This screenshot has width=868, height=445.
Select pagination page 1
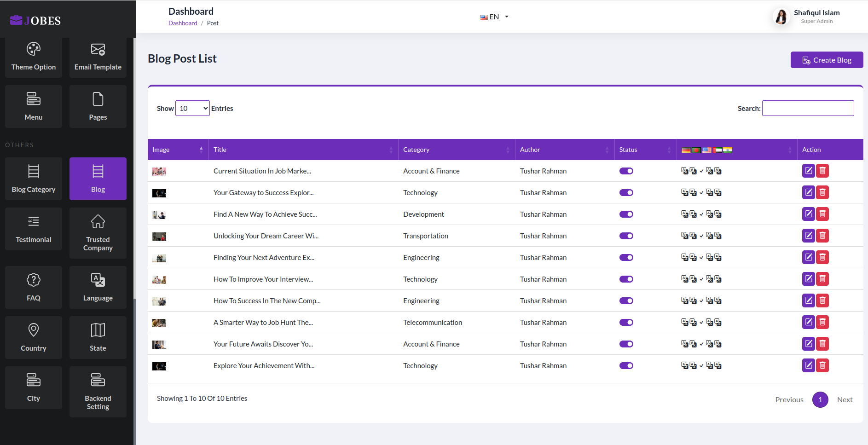(x=820, y=399)
